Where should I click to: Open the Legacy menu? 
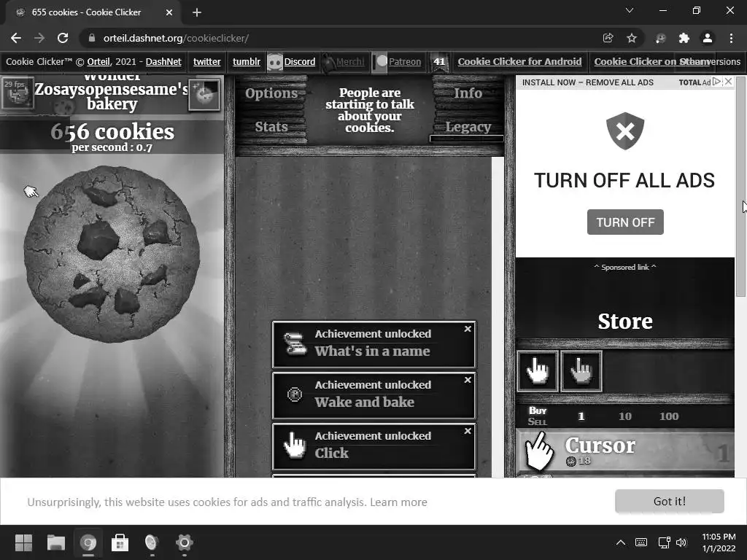pos(468,127)
